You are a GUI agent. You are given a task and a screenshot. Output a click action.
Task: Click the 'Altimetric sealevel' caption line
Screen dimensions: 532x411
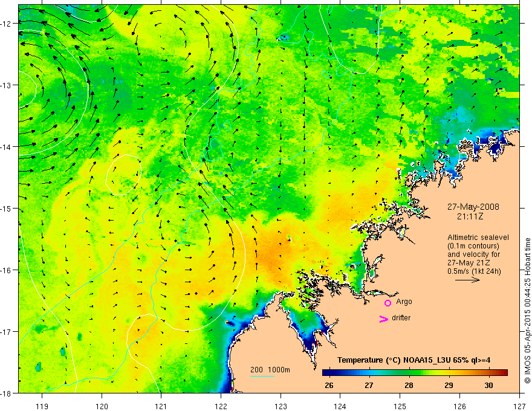(x=478, y=238)
